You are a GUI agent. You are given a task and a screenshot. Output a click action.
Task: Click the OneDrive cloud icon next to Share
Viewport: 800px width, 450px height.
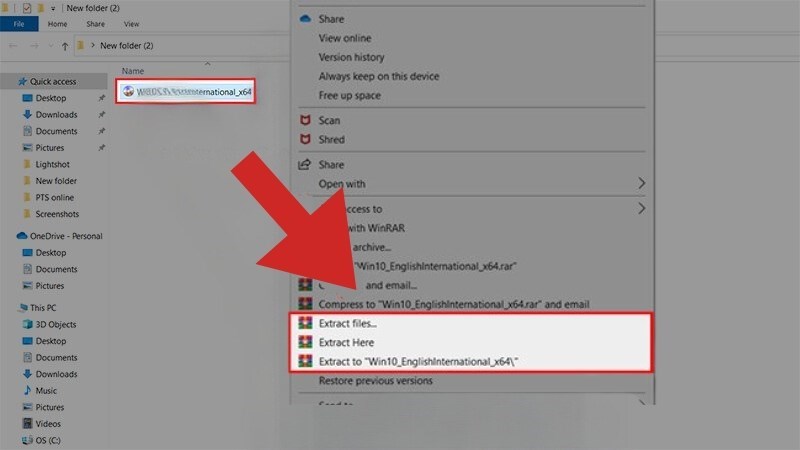305,19
